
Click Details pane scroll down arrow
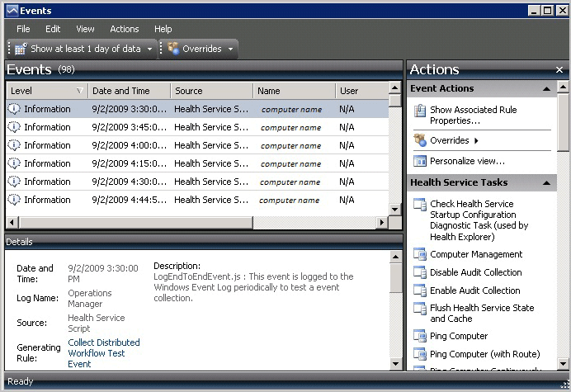[396, 364]
